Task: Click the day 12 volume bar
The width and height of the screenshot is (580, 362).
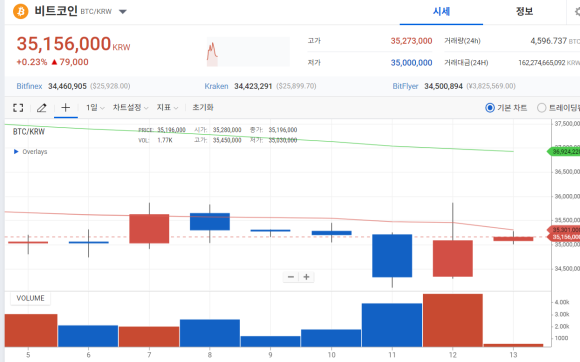Action: (453, 320)
